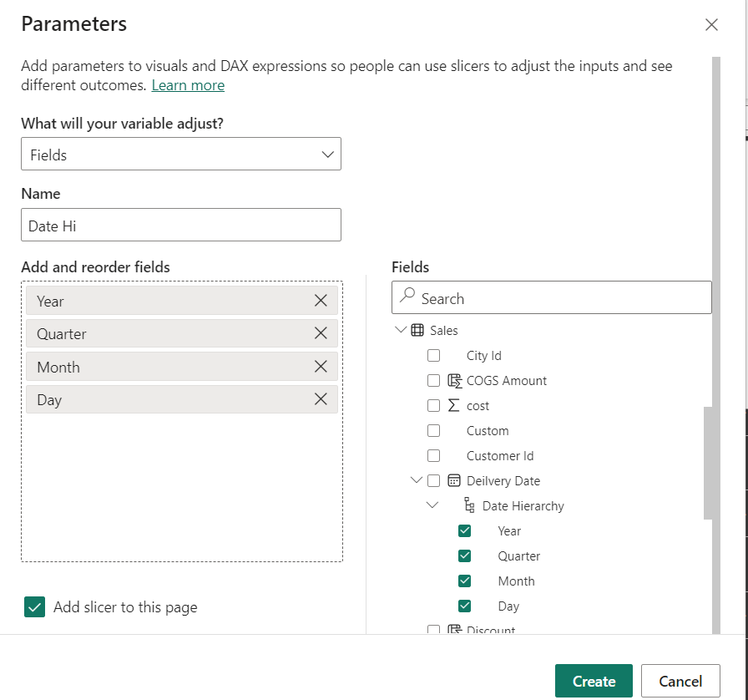
Task: Click the sigma icon beside cost
Action: [453, 405]
